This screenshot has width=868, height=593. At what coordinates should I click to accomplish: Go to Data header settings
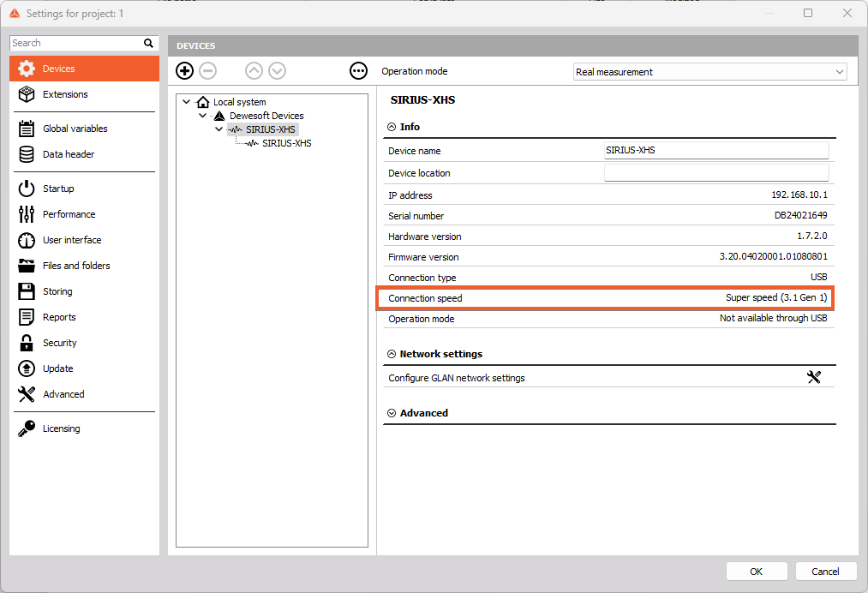coord(84,154)
